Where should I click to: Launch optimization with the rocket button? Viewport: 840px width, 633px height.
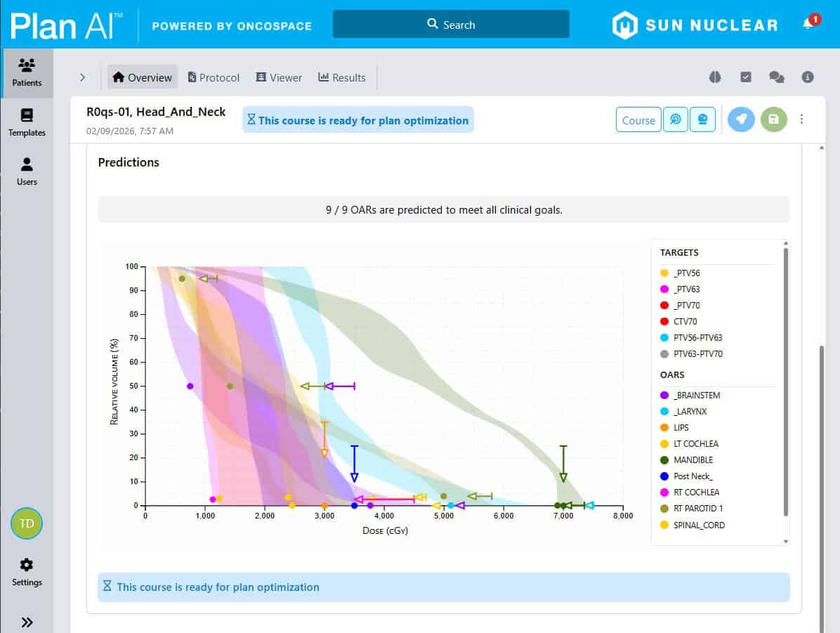(x=740, y=119)
